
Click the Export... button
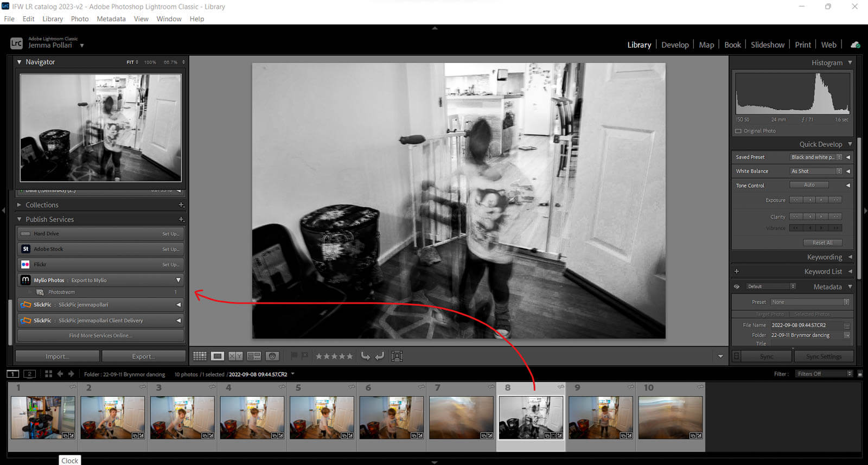(x=144, y=356)
